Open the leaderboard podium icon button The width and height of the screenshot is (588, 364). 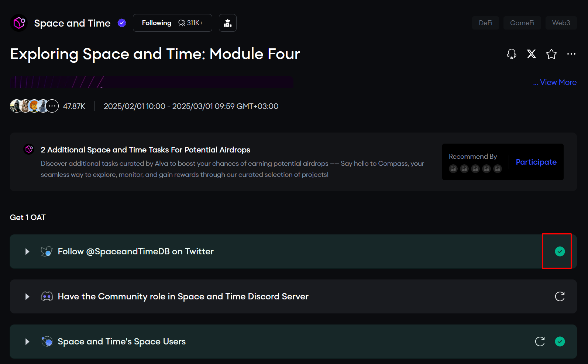coord(228,23)
